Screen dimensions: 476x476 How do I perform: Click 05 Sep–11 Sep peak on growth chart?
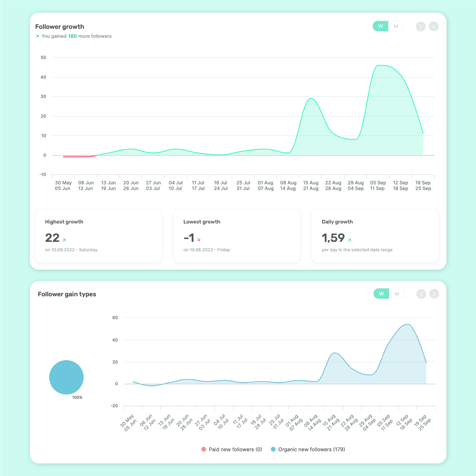click(x=378, y=65)
